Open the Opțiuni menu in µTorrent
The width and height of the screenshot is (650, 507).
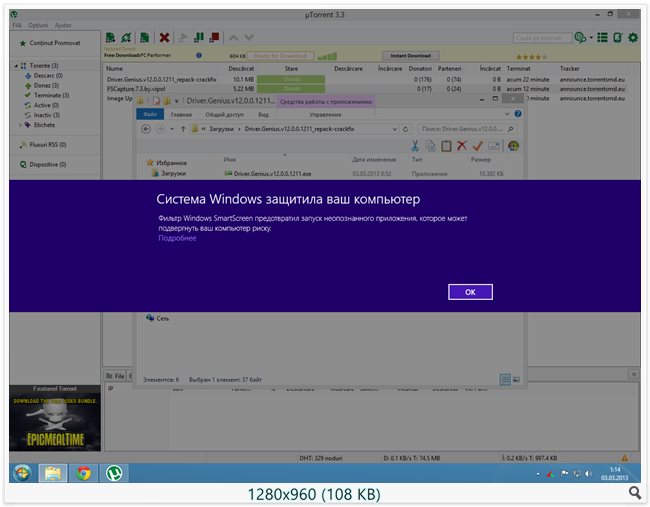(x=38, y=25)
